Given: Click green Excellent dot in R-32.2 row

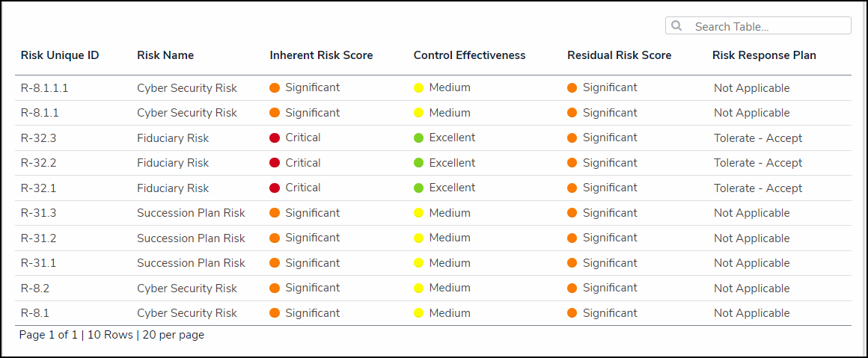Looking at the screenshot, I should tap(419, 163).
